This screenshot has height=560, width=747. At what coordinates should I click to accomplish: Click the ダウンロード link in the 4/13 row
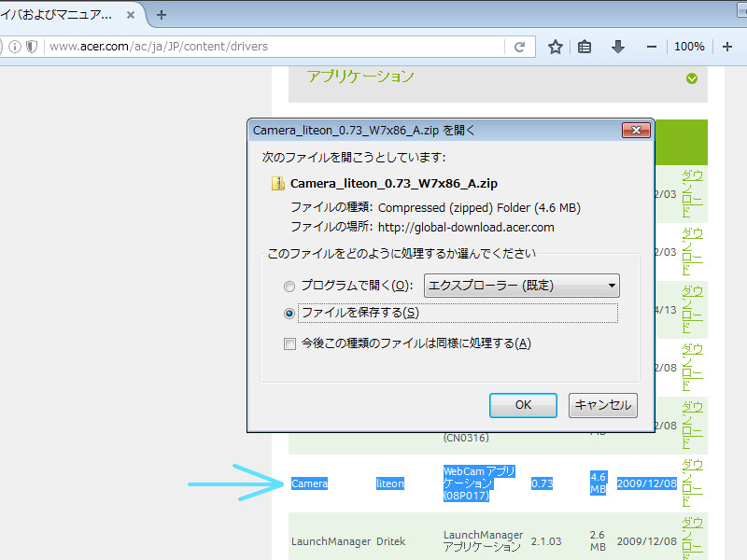tap(692, 310)
